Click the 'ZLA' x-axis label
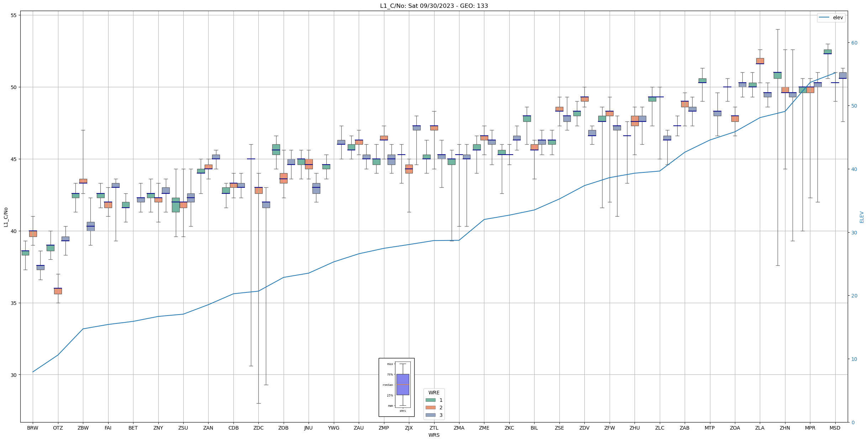 pos(760,428)
